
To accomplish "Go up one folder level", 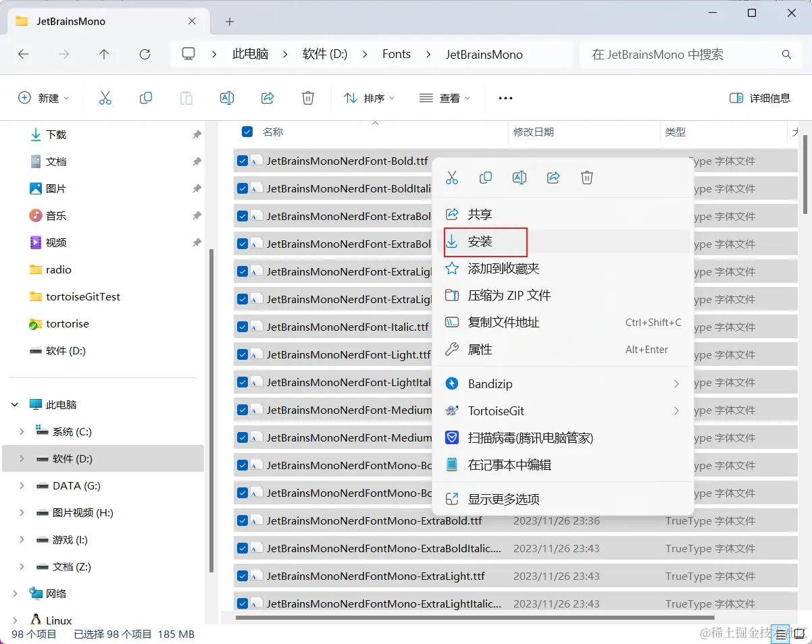I will coord(104,55).
